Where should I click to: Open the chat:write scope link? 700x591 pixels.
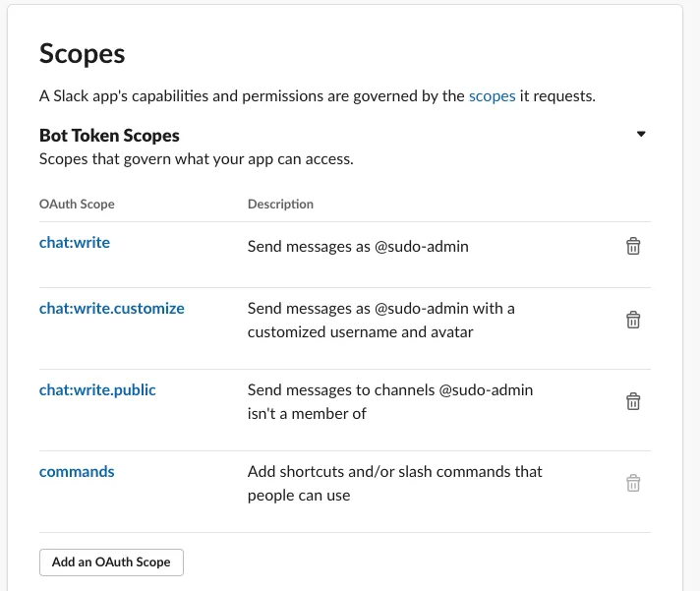tap(75, 242)
